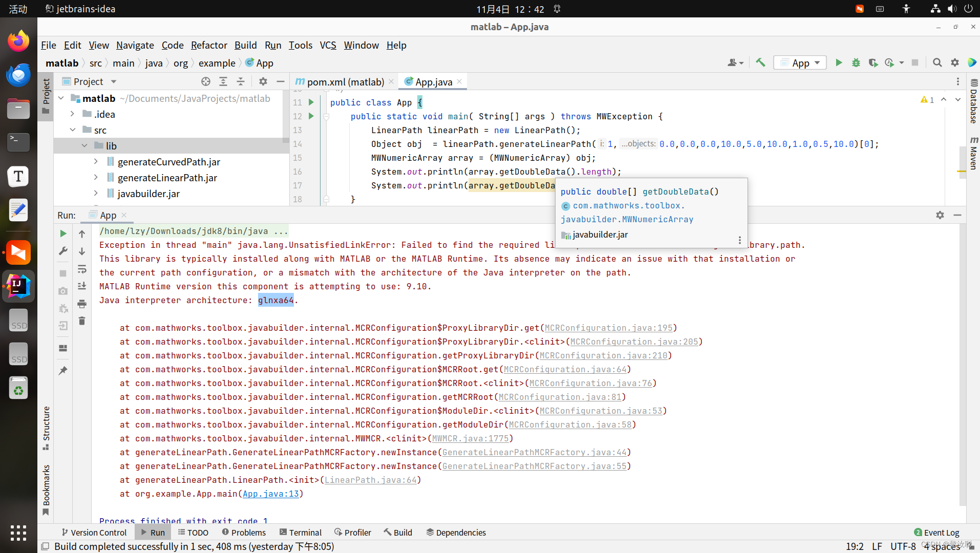Viewport: 980px width, 553px height.
Task: Open MWMCR.java:1775 stack trace link
Action: point(470,438)
